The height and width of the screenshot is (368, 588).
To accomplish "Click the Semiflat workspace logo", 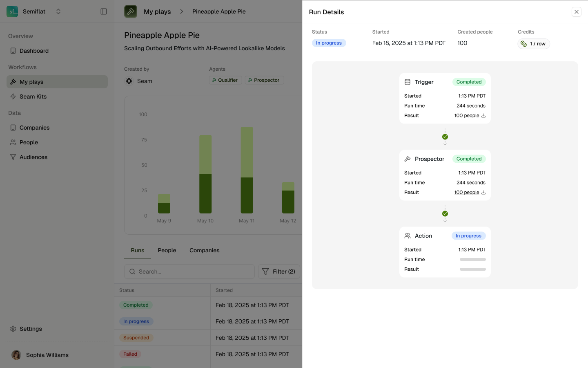I will point(12,11).
